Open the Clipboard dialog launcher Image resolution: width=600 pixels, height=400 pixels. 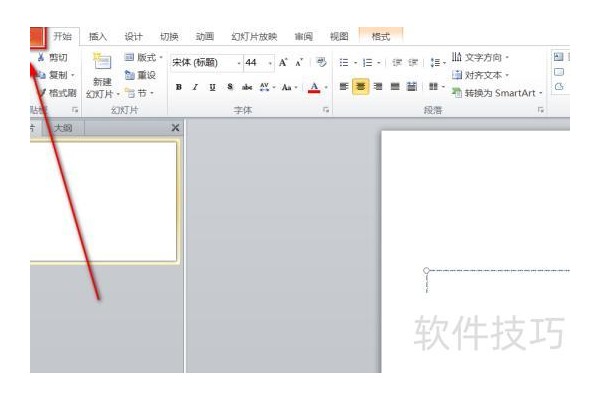[75, 110]
